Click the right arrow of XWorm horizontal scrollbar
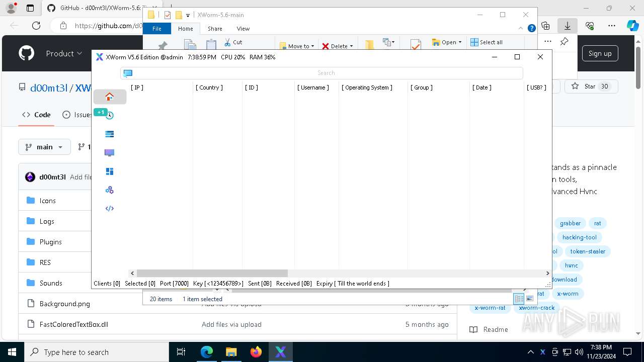 [x=547, y=273]
